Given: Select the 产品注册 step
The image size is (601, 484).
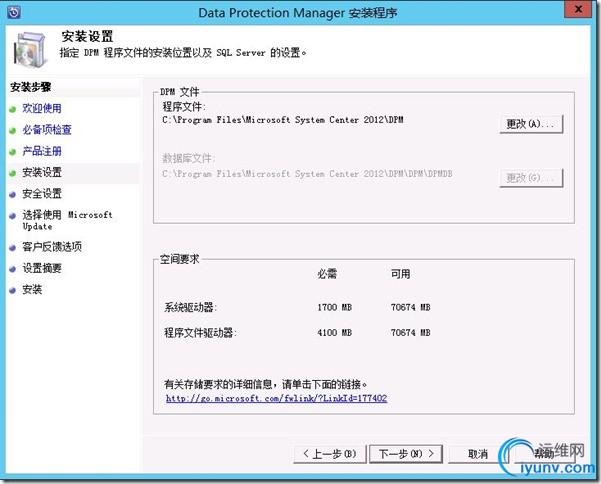Looking at the screenshot, I should coord(42,151).
